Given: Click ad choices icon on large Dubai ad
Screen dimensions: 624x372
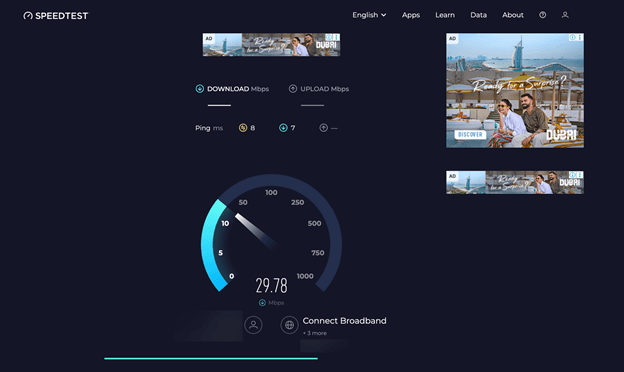Looking at the screenshot, I should click(572, 37).
